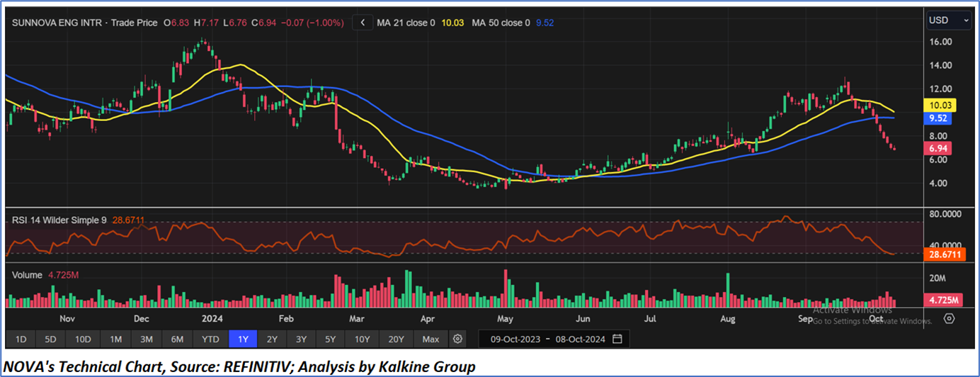Click the orange 28.6711 RSI value tag
This screenshot has height=377, width=980.
946,253
